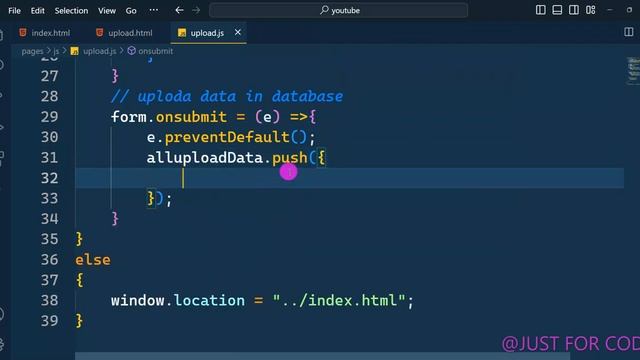Image resolution: width=640 pixels, height=360 pixels.
Task: Open the Edit menu
Action: click(x=38, y=11)
